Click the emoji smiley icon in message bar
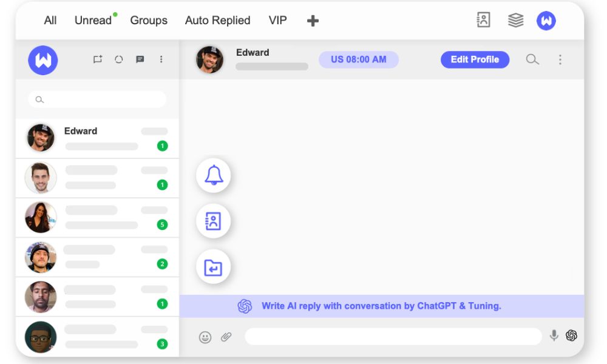607x364 pixels. [205, 337]
